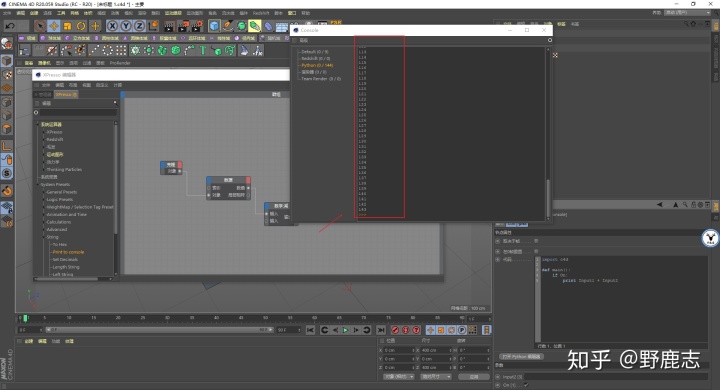Switch to XPresso tab in XPresso editor
720x390 pixels.
(x=66, y=94)
